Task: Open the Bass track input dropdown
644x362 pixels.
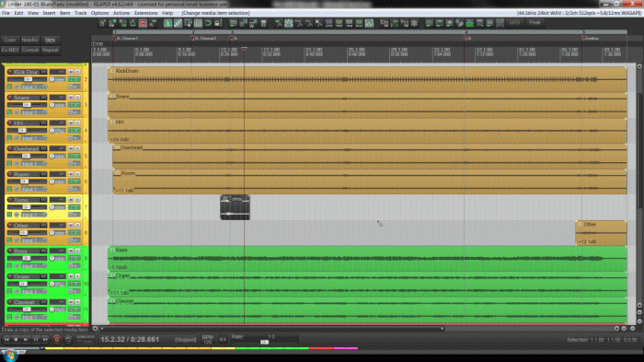Action: 34,265
